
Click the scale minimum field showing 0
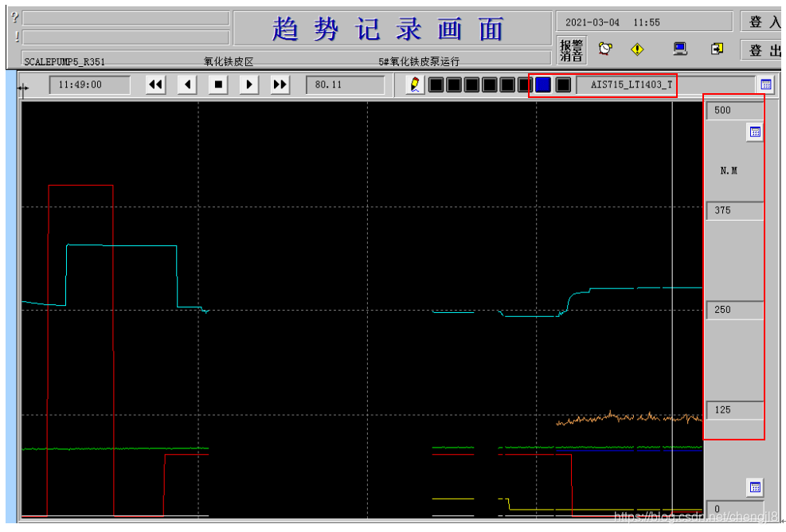tap(734, 508)
